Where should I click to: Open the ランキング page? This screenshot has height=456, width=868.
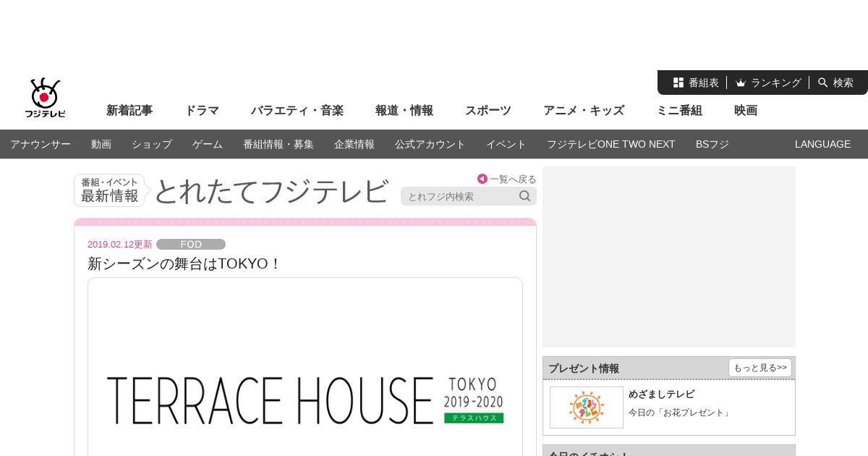775,83
